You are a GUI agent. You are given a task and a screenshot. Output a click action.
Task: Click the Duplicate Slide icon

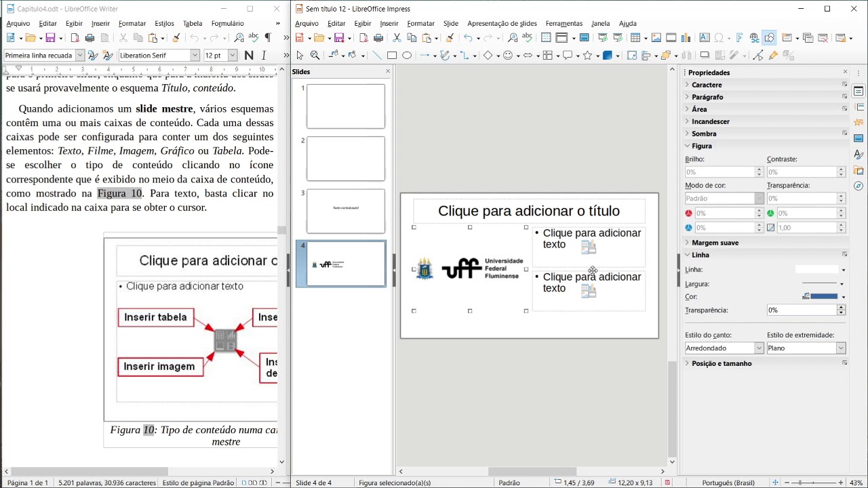808,38
